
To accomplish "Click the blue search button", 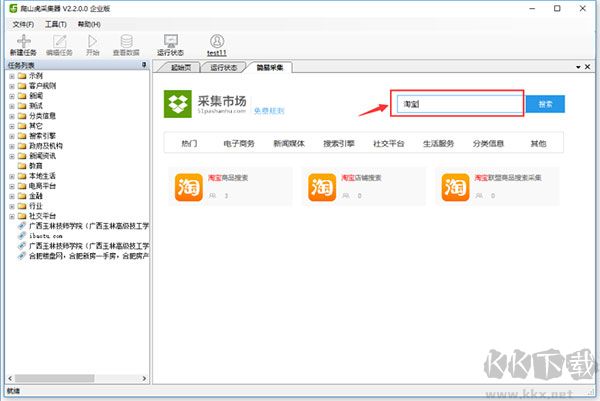I will click(x=545, y=104).
